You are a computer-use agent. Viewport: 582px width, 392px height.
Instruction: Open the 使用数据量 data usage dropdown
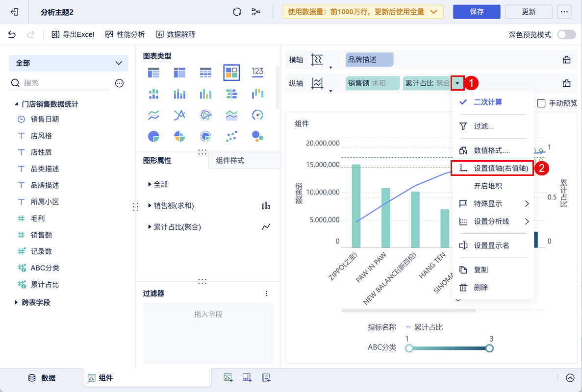tap(363, 12)
